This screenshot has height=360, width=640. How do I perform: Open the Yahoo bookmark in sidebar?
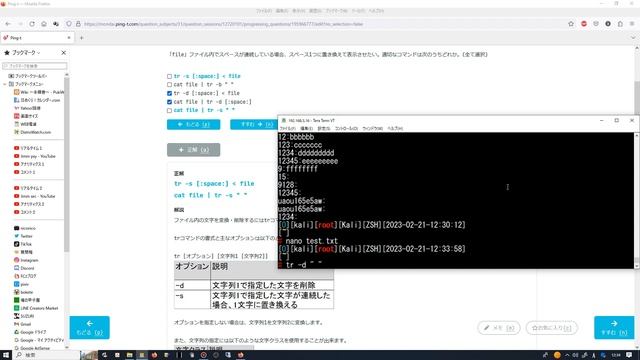point(27,108)
